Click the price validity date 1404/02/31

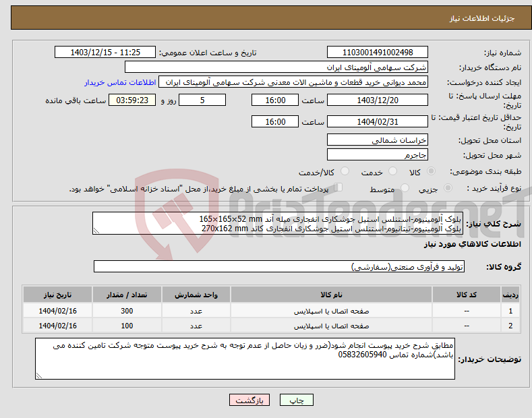coord(378,121)
